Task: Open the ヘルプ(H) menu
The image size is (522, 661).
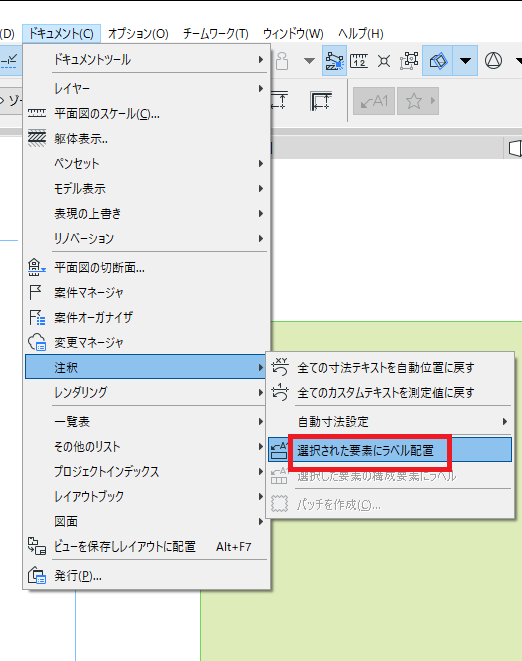Action: coord(361,34)
